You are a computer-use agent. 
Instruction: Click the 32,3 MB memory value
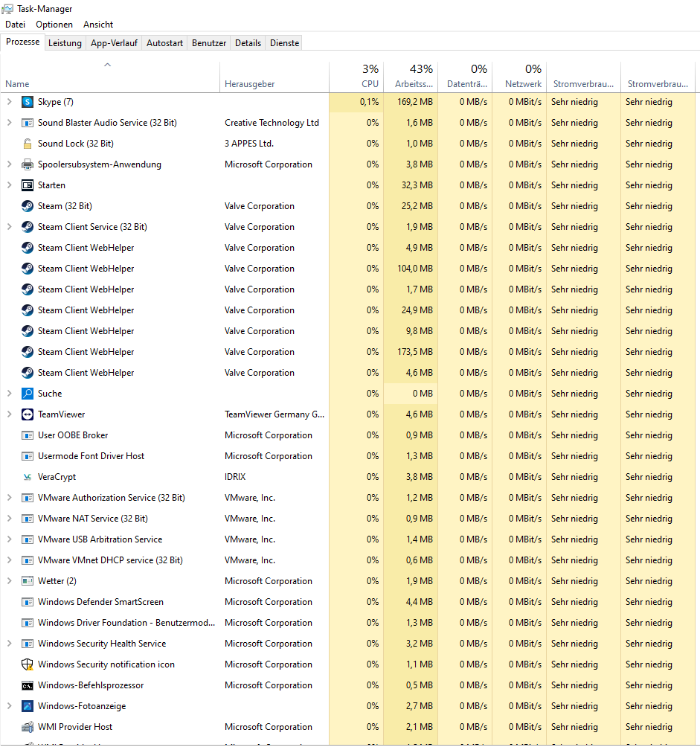(x=417, y=185)
